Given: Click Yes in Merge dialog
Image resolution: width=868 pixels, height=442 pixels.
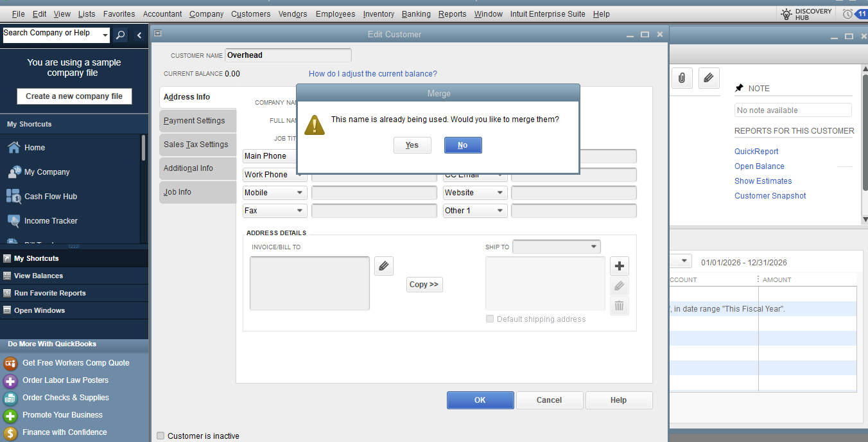Looking at the screenshot, I should pyautogui.click(x=412, y=145).
